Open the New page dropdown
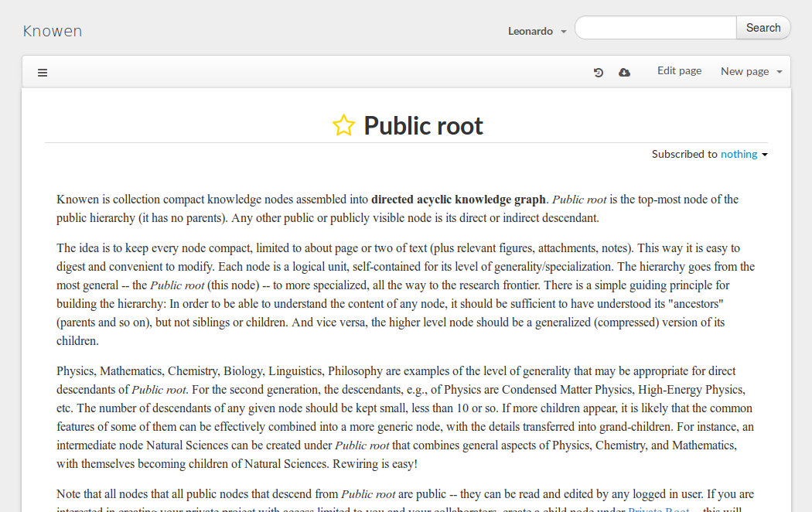812x512 pixels. pos(751,71)
